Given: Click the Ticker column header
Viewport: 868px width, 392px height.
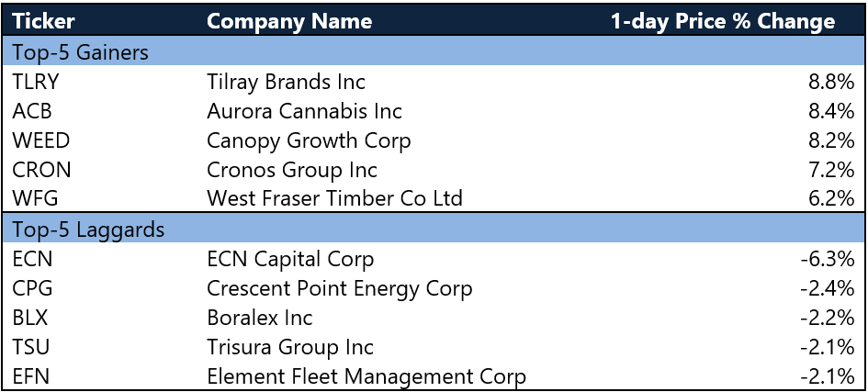Looking at the screenshot, I should coord(43,21).
